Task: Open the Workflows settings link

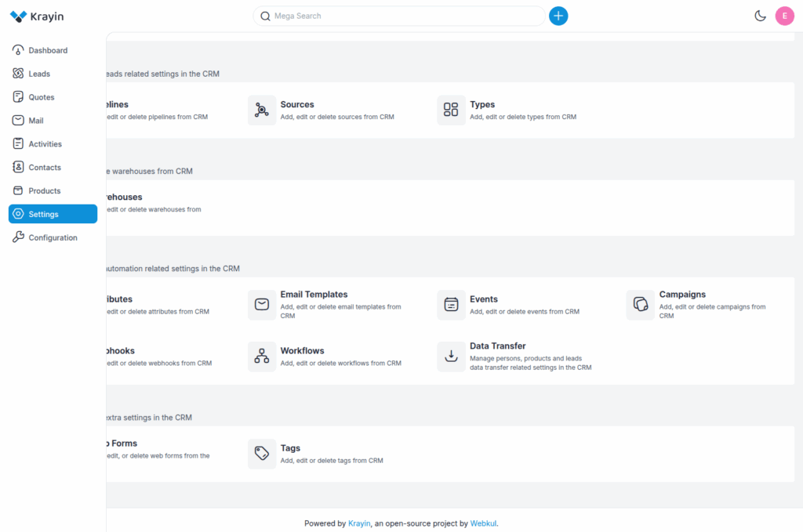Action: pos(302,351)
